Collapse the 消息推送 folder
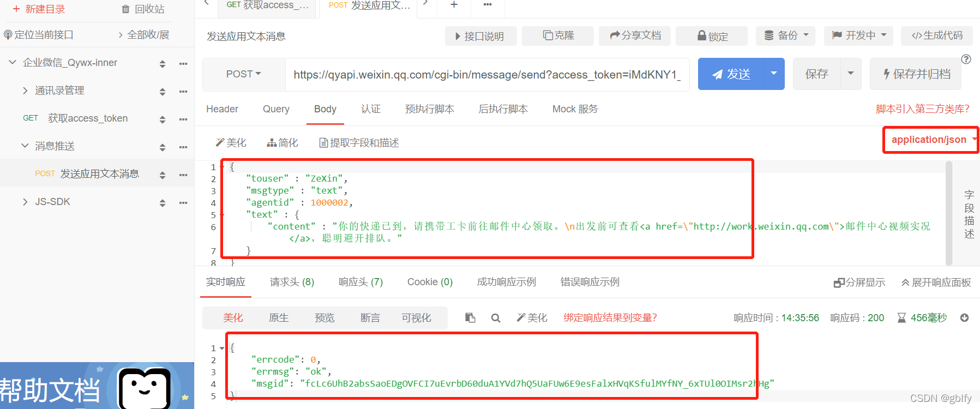This screenshot has height=409, width=980. [x=25, y=146]
